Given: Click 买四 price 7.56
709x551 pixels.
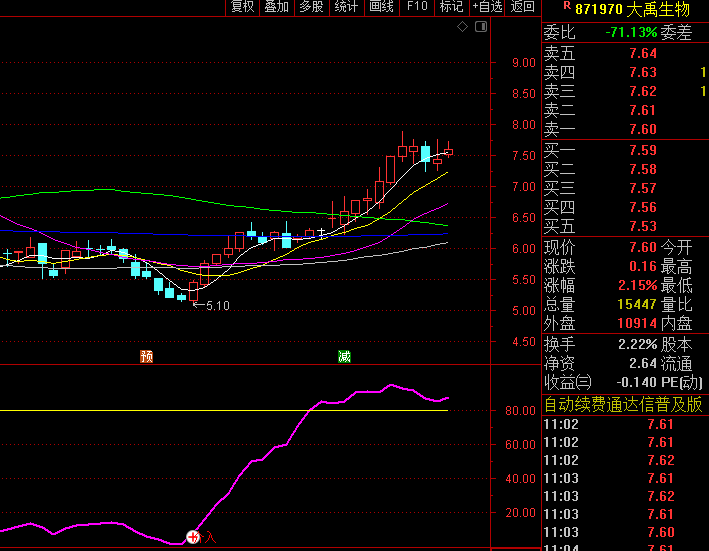Looking at the screenshot, I should (x=643, y=207).
